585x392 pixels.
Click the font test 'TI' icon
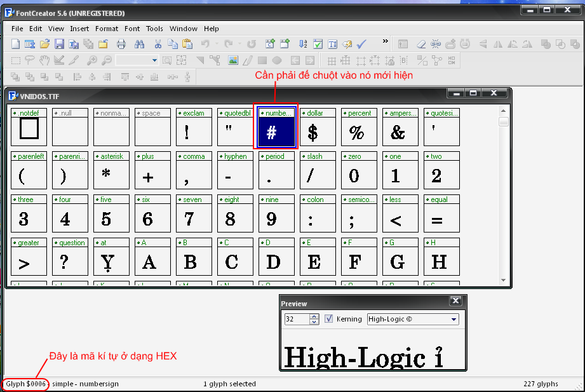point(332,44)
